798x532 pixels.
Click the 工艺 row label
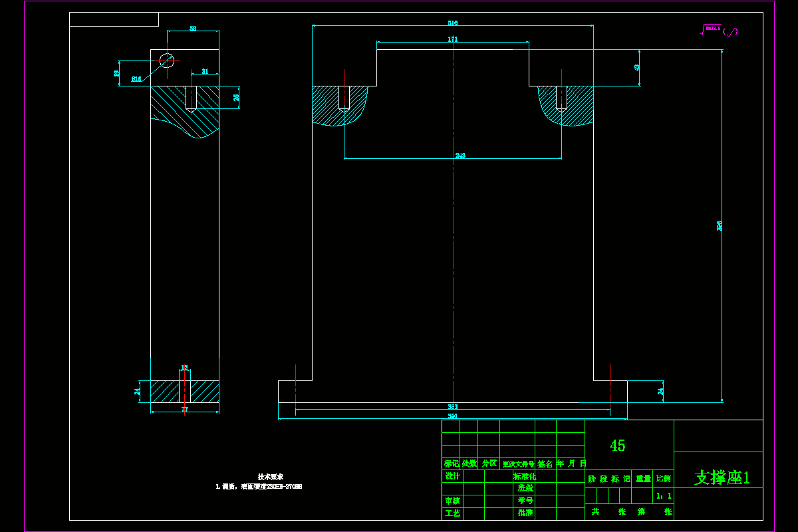click(x=452, y=513)
